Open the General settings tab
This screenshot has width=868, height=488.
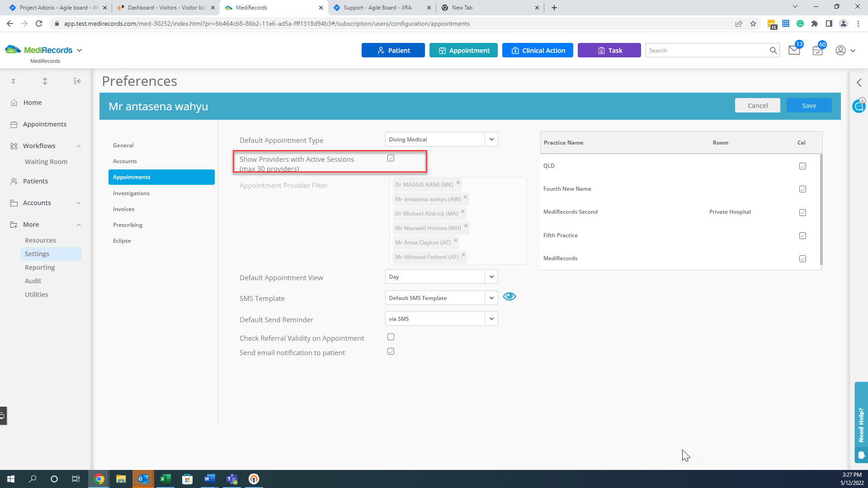[123, 145]
